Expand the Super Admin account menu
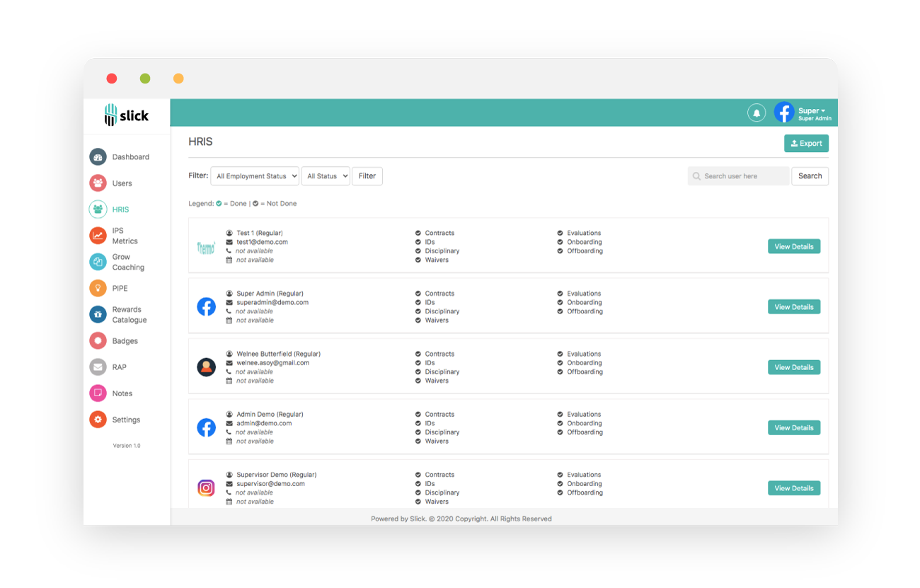The height and width of the screenshot is (588, 920). (803, 113)
